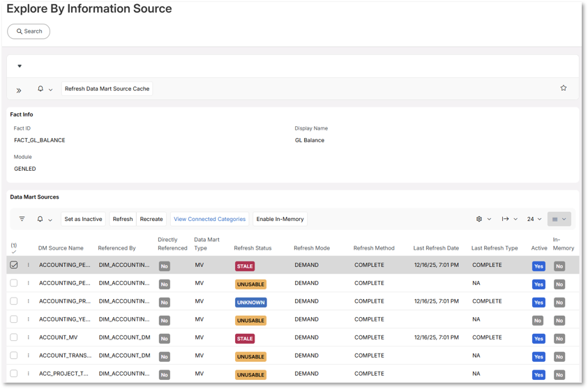
Task: Click STALE badge in ACCOUNT_MV row
Action: coord(245,339)
